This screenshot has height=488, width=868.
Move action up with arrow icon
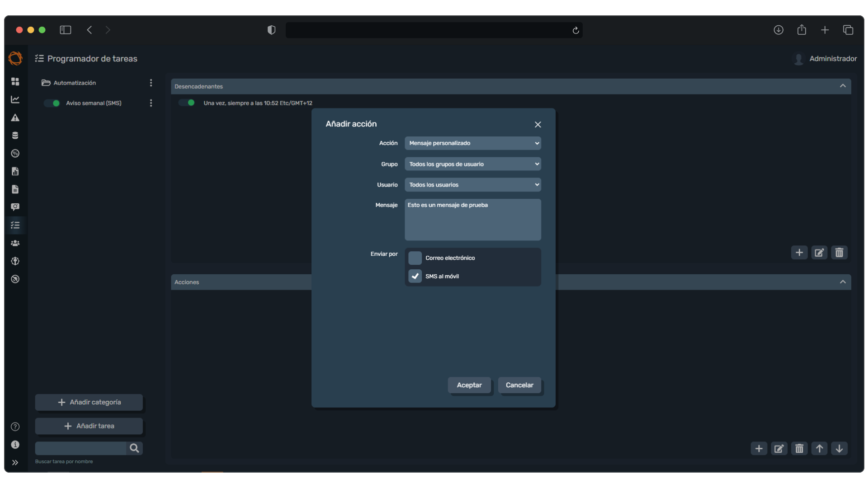tap(819, 449)
